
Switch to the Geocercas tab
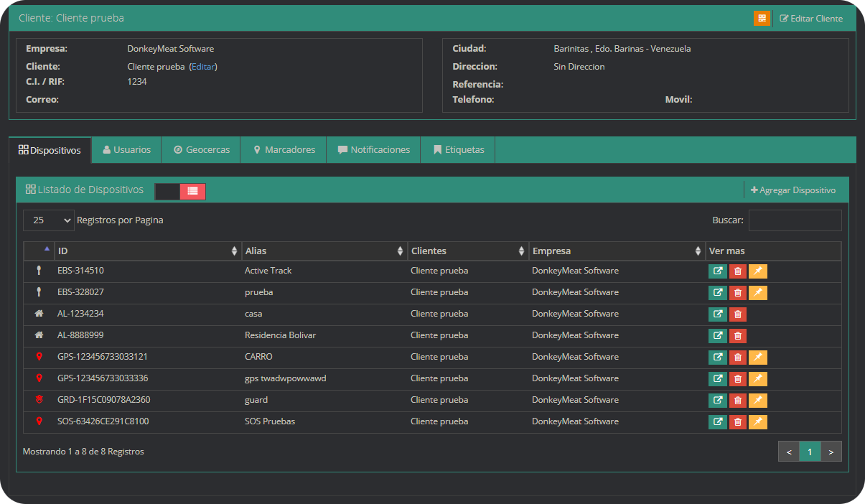201,150
